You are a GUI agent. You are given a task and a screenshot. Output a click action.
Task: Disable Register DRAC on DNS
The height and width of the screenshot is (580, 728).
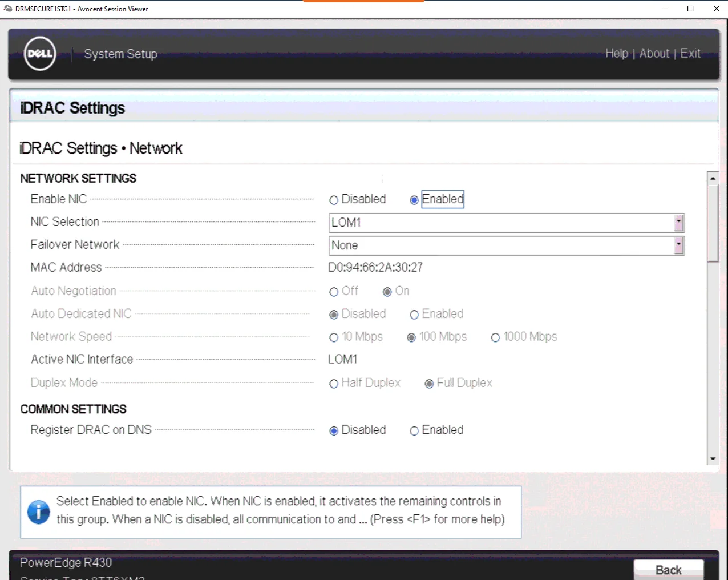click(x=334, y=430)
